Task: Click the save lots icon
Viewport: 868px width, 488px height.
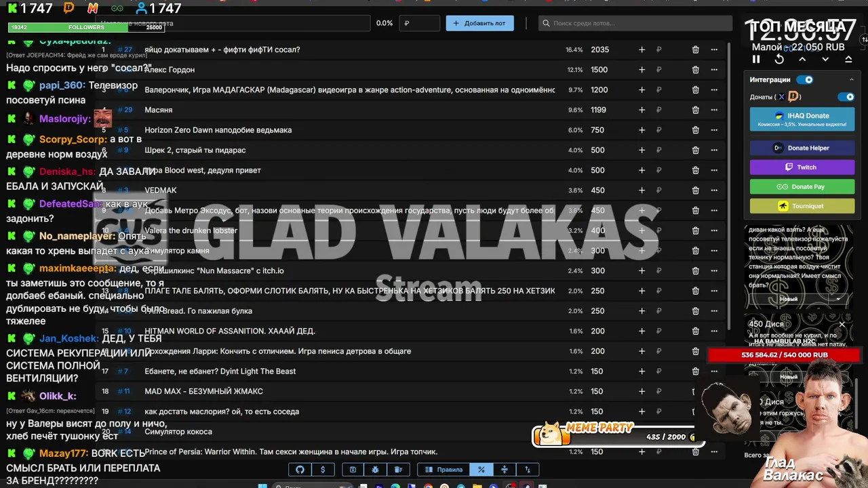Action: point(353,469)
